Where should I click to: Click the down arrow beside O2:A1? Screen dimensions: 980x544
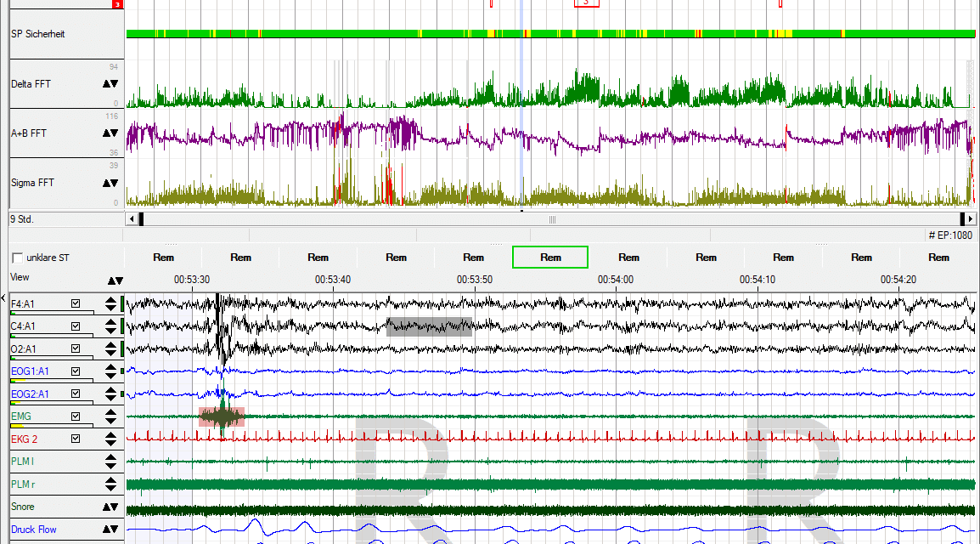click(110, 353)
